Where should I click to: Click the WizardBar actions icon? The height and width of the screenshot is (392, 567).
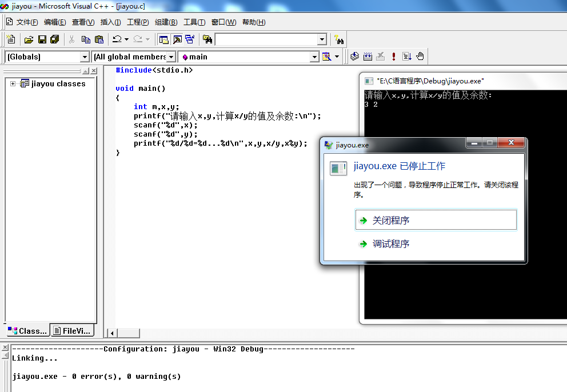(327, 57)
